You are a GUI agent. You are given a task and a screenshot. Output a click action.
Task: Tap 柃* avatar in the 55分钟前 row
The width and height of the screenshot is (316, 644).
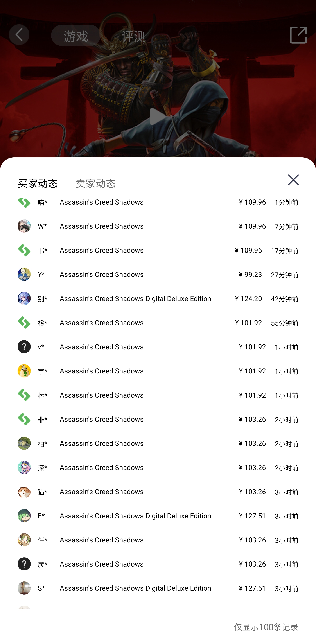pyautogui.click(x=24, y=323)
